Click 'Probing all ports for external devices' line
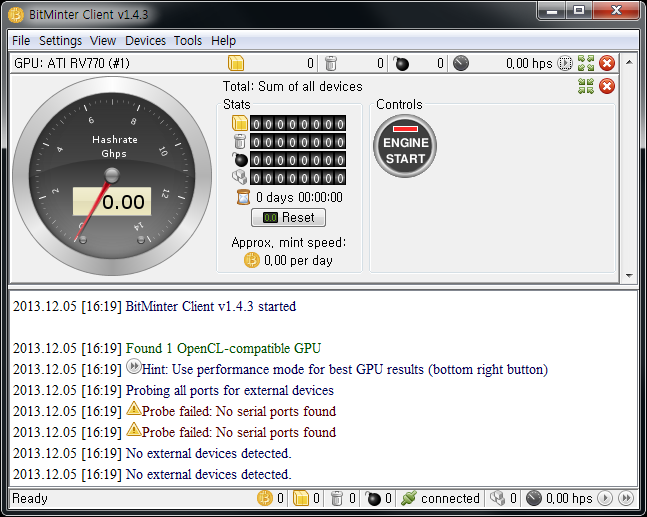This screenshot has height=517, width=647. (230, 390)
